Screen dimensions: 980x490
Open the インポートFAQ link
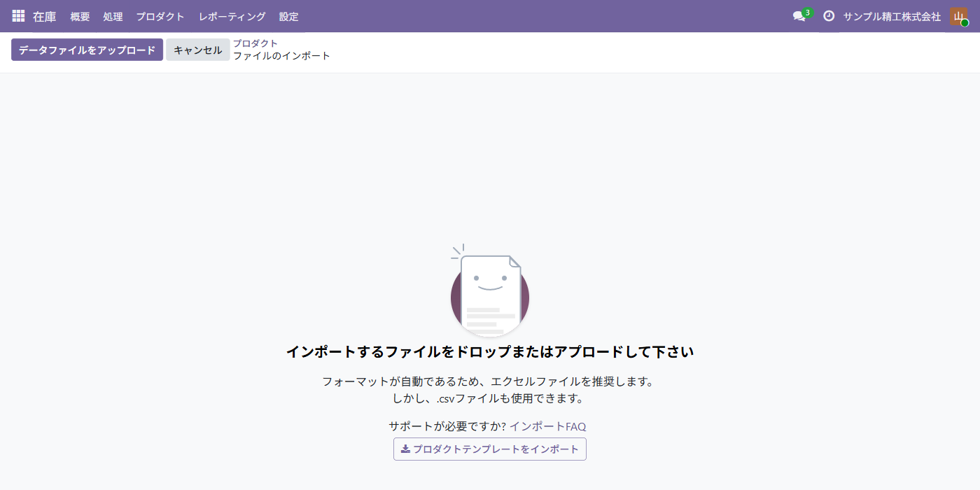[x=547, y=426]
